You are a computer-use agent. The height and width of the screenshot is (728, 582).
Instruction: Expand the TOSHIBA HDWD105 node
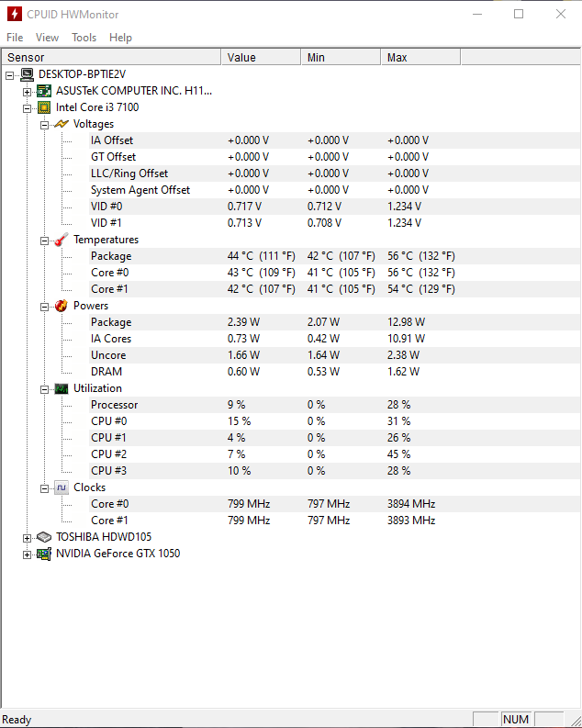(x=27, y=538)
